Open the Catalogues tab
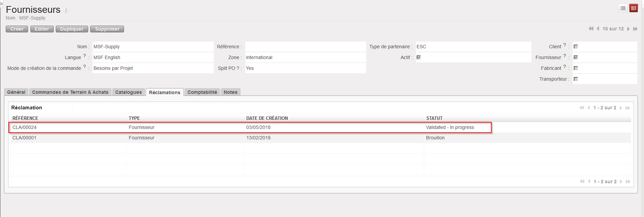 128,92
